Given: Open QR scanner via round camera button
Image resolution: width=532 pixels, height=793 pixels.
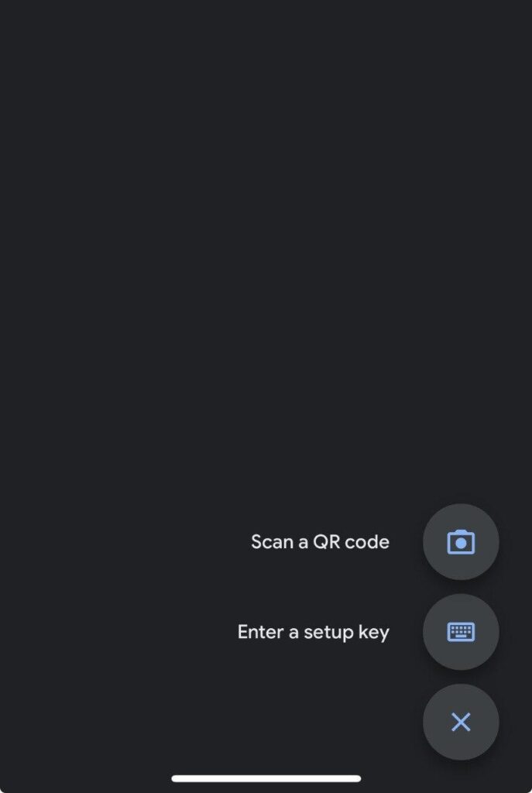Looking at the screenshot, I should tap(461, 542).
